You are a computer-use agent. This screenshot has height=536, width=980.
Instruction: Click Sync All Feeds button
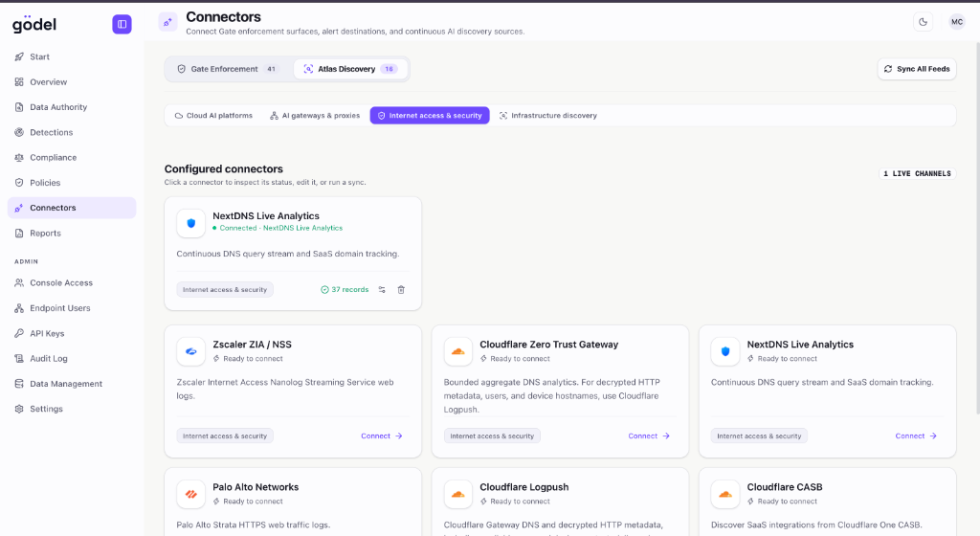click(917, 69)
